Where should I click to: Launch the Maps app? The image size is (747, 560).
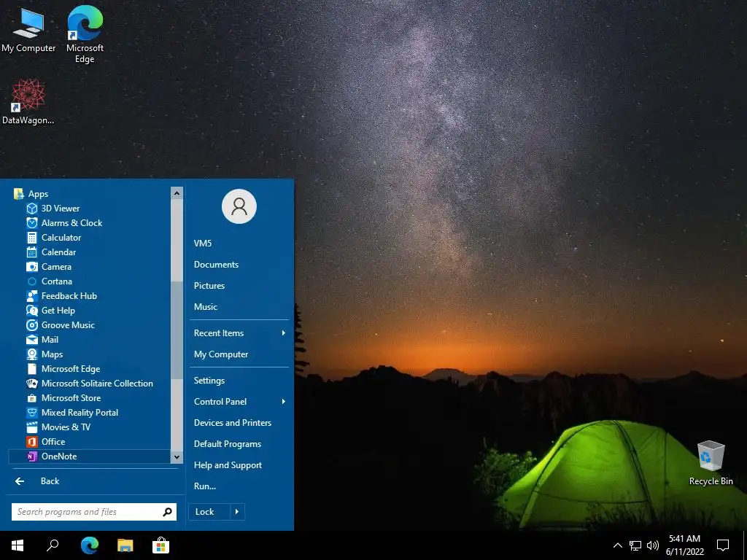[90, 354]
